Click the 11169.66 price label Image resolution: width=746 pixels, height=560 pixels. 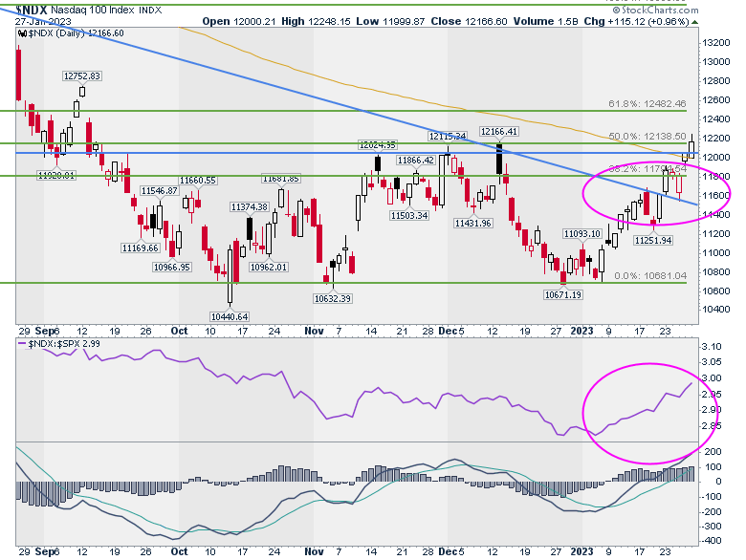140,248
